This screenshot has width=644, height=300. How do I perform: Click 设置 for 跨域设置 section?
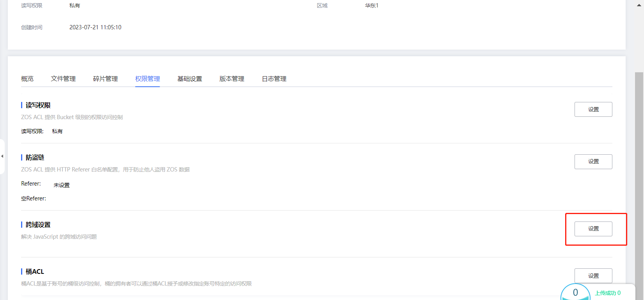point(593,229)
